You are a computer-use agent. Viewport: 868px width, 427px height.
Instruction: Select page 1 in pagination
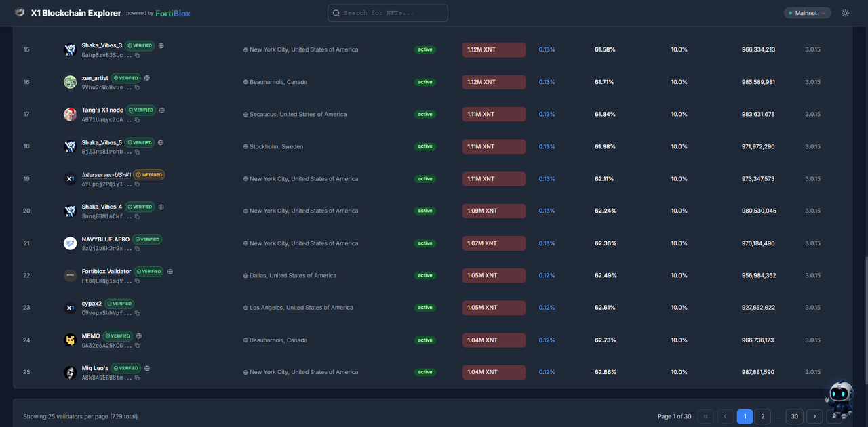tap(745, 416)
